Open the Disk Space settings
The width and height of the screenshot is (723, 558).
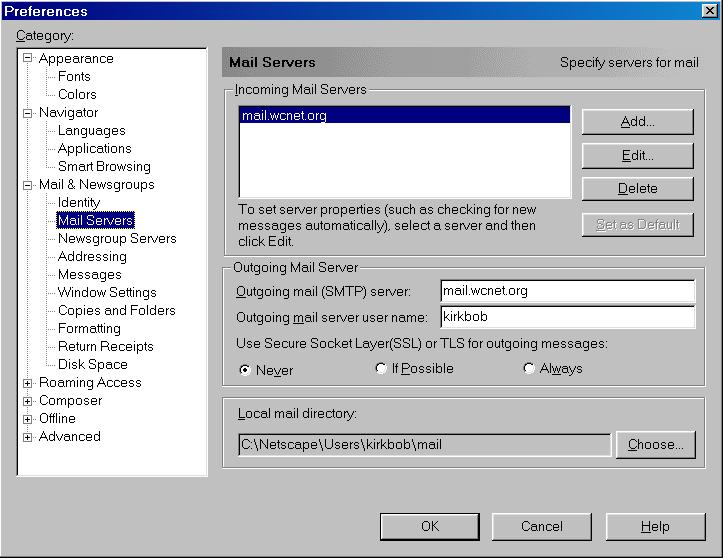[x=92, y=364]
